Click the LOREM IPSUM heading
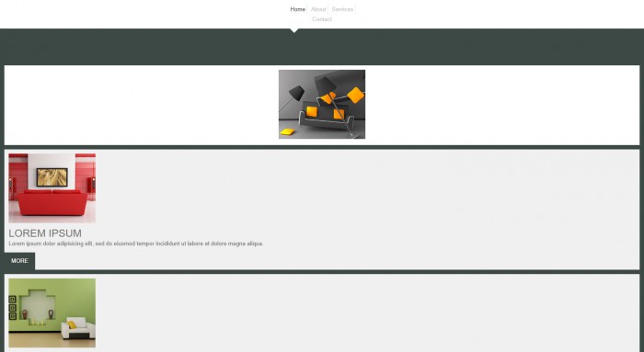Viewport: 644px width, 352px height. click(x=45, y=233)
